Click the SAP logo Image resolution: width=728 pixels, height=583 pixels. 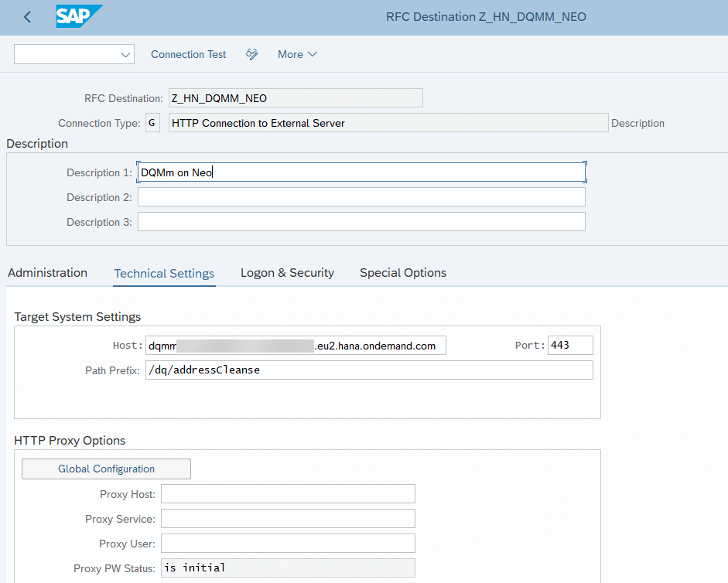tap(79, 17)
